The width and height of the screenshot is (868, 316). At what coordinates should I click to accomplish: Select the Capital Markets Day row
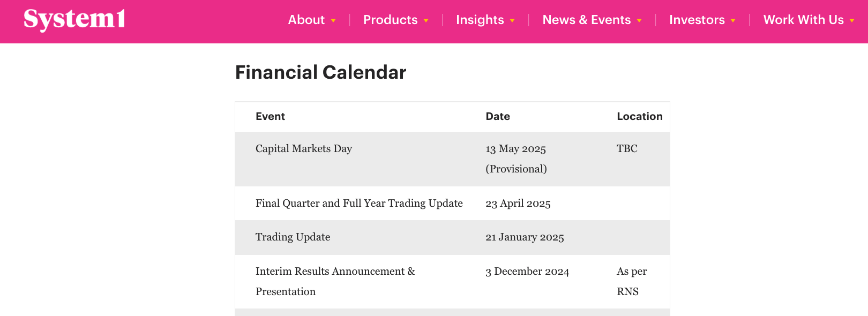point(452,159)
